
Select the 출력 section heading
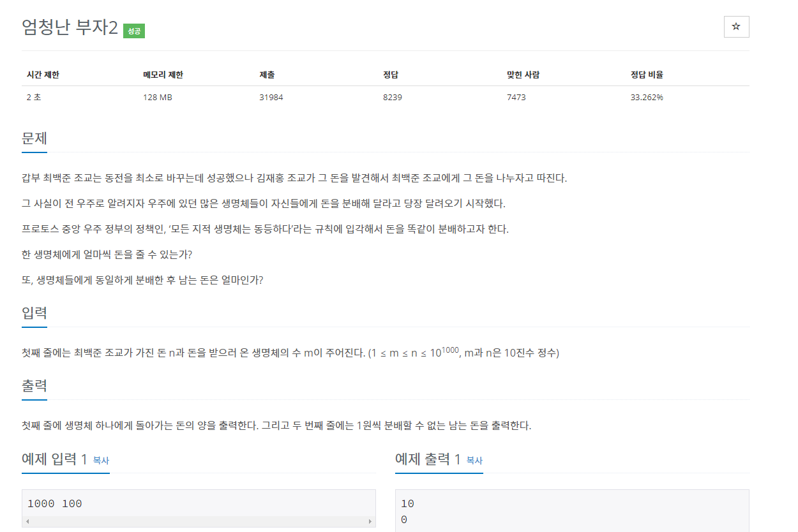click(34, 386)
